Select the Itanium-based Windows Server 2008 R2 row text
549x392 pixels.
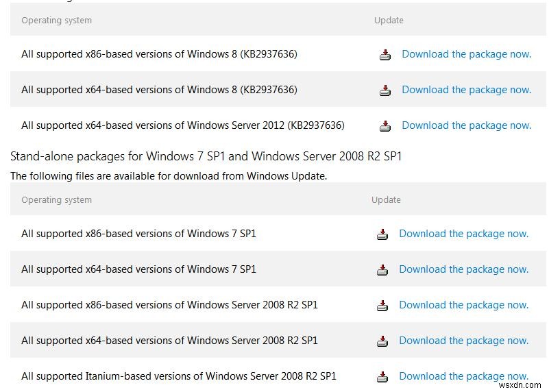178,376
